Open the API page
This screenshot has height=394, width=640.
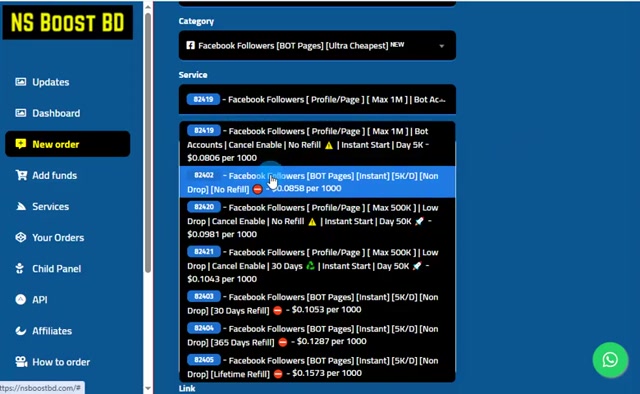coord(40,300)
